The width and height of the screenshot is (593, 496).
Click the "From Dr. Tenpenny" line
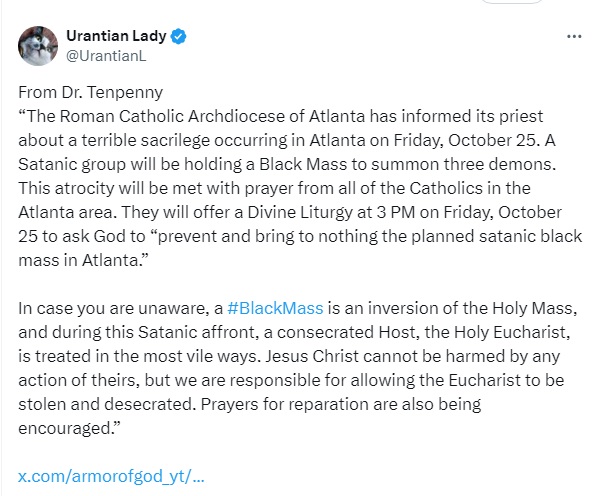(x=90, y=92)
